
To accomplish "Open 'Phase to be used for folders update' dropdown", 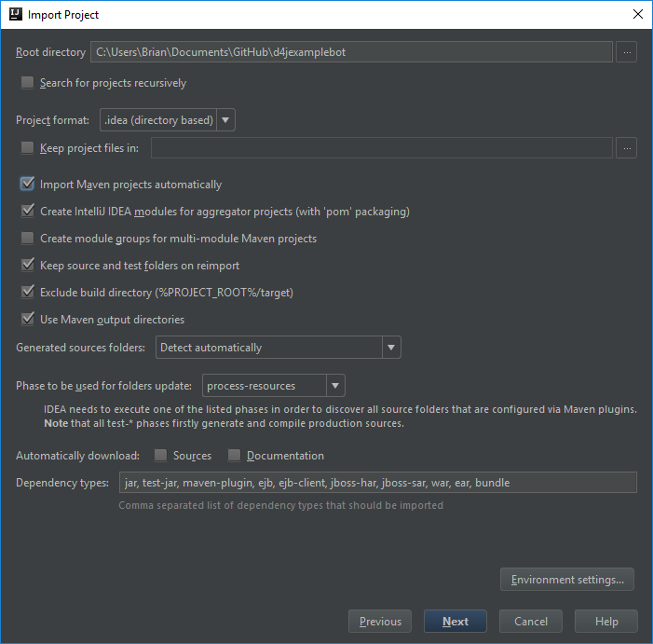I will 274,386.
